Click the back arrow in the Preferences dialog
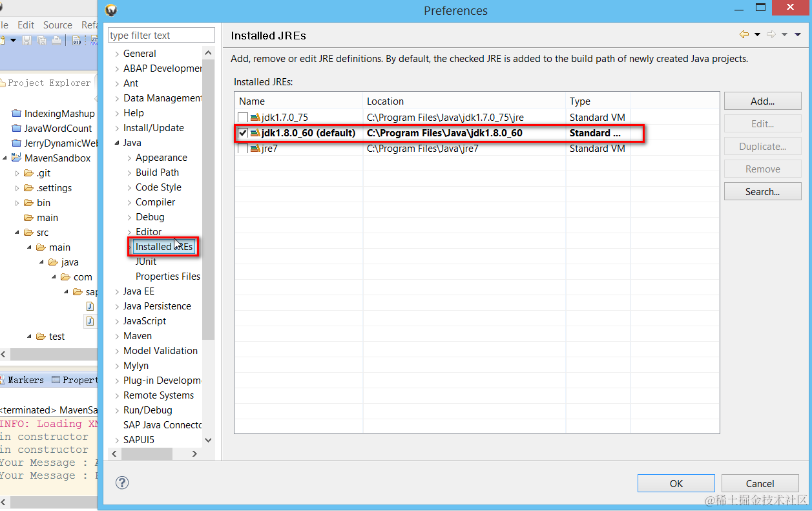The image size is (812, 511). coord(744,34)
